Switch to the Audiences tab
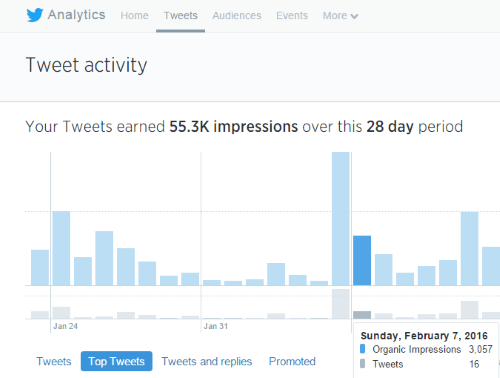Image resolution: width=500 pixels, height=378 pixels. tap(237, 16)
